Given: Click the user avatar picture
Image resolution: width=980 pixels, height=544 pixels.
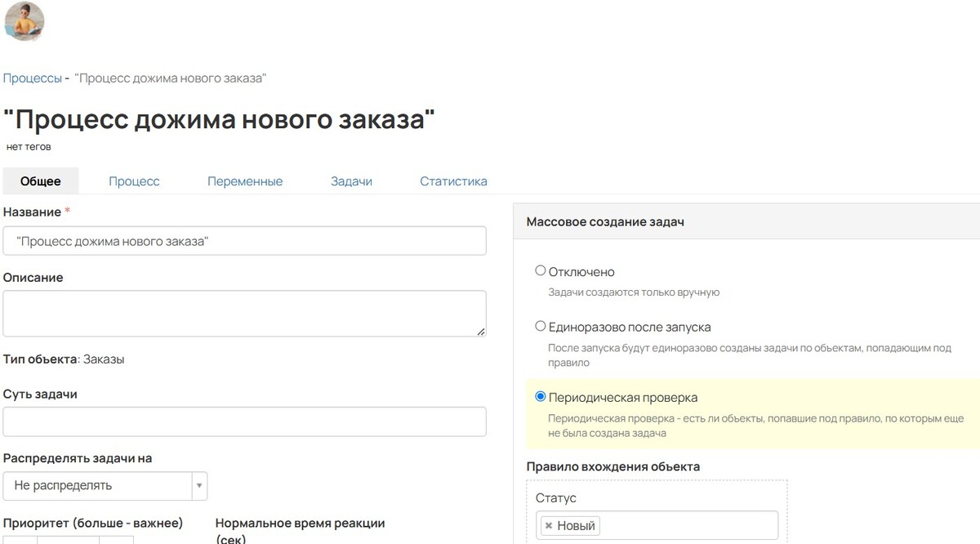Looking at the screenshot, I should click(24, 21).
